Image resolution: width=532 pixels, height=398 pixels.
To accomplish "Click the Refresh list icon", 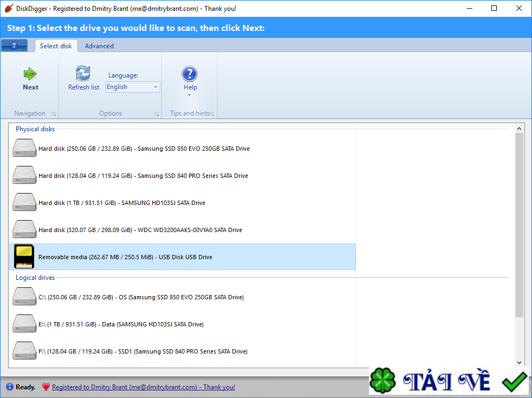I will 83,73.
